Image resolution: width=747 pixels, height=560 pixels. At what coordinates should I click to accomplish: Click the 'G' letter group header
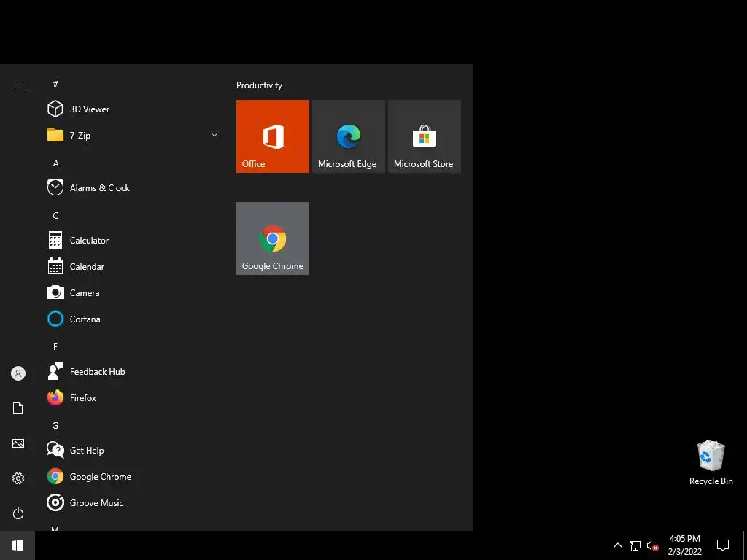[55, 425]
